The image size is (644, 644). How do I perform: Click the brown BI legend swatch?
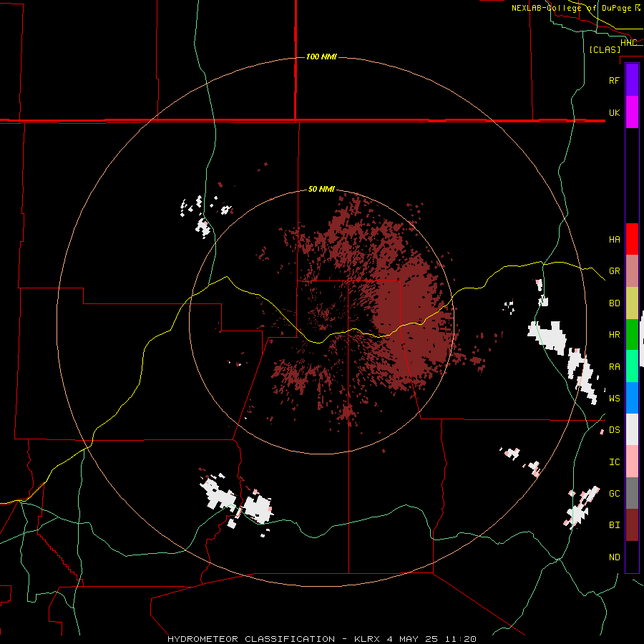coord(632,525)
